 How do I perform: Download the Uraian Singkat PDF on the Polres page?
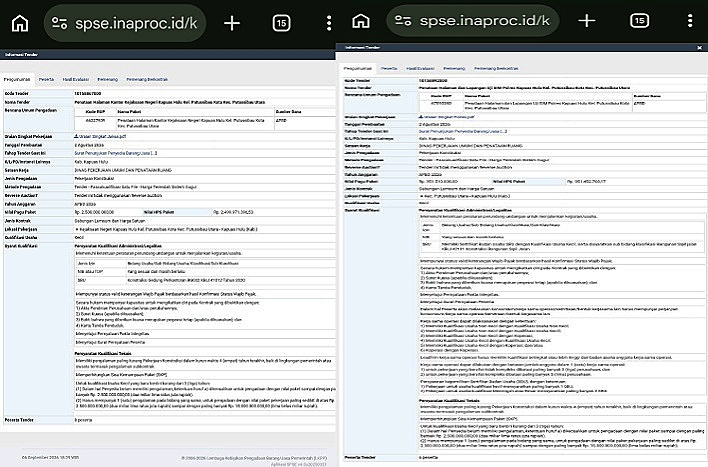click(x=447, y=117)
